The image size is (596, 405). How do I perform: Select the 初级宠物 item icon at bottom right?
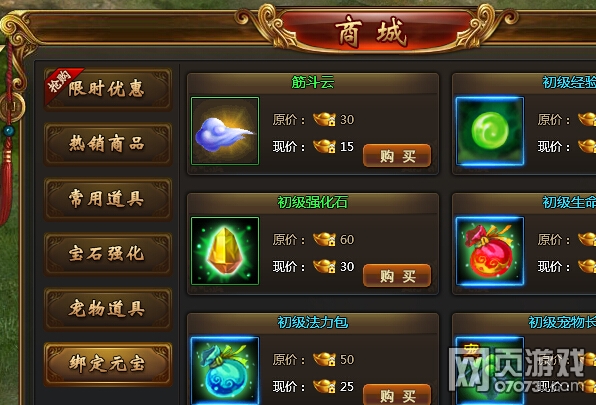pyautogui.click(x=490, y=370)
